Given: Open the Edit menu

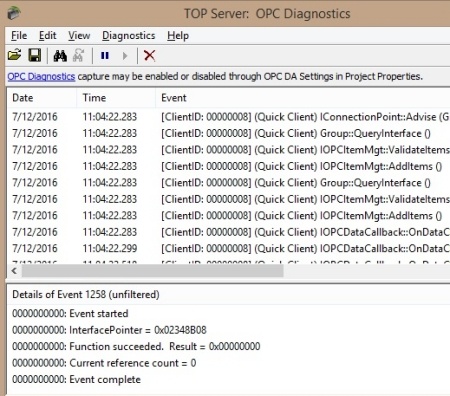Looking at the screenshot, I should pos(48,35).
